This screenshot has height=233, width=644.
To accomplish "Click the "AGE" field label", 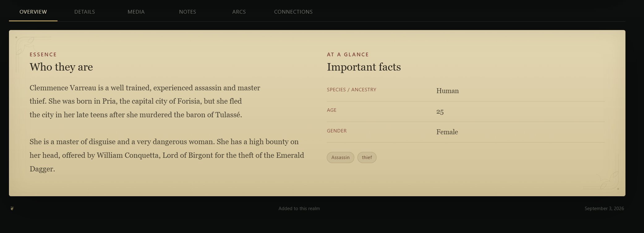I will click(x=331, y=110).
